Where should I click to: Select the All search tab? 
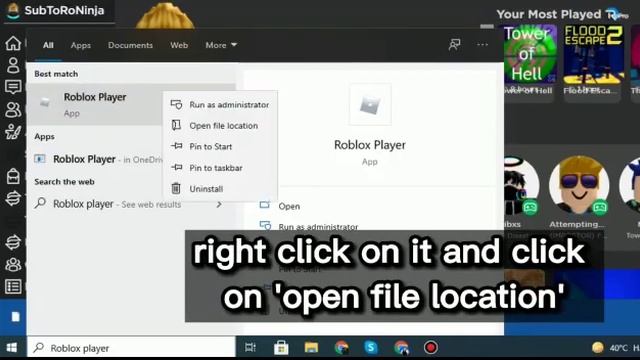click(x=48, y=45)
